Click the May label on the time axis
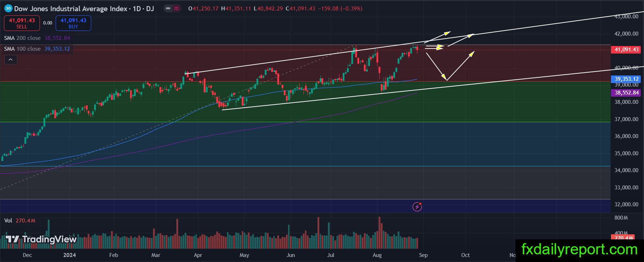The height and width of the screenshot is (262, 644). 244,255
